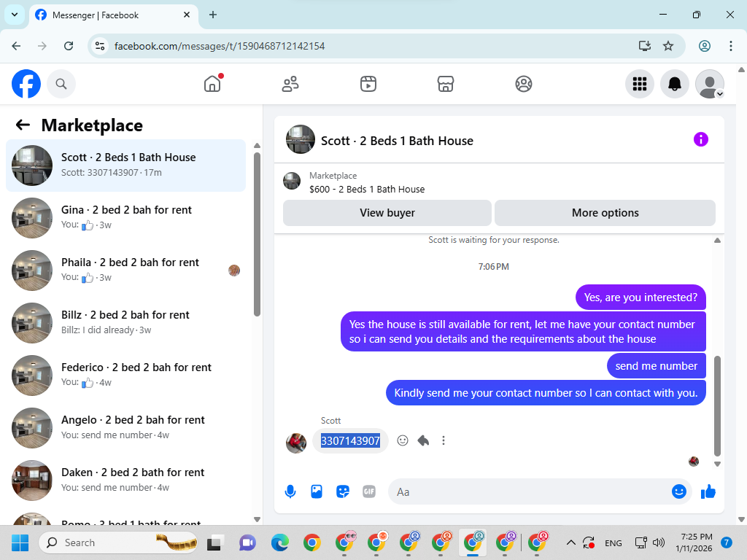Open emoji picker in message box
The image size is (747, 560).
tap(679, 491)
